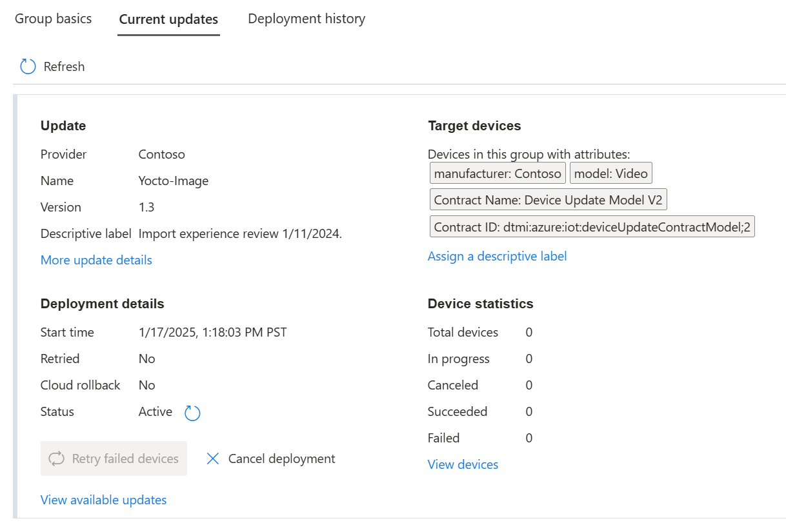Select the Current updates tab
This screenshot has width=786, height=532.
[x=168, y=19]
